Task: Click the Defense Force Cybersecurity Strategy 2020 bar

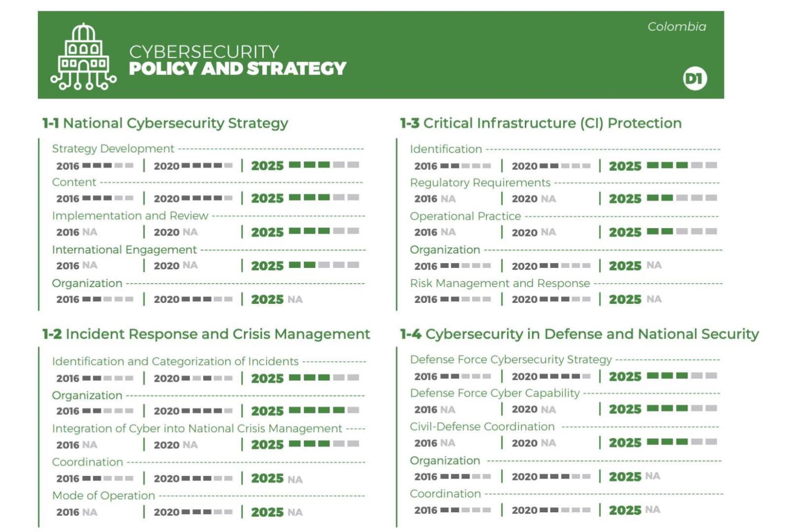Action: [x=564, y=376]
